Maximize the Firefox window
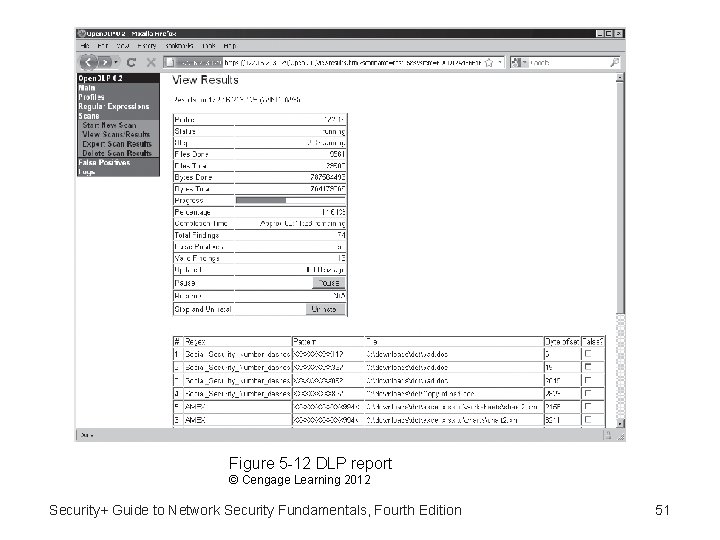720x540 pixels. (609, 34)
